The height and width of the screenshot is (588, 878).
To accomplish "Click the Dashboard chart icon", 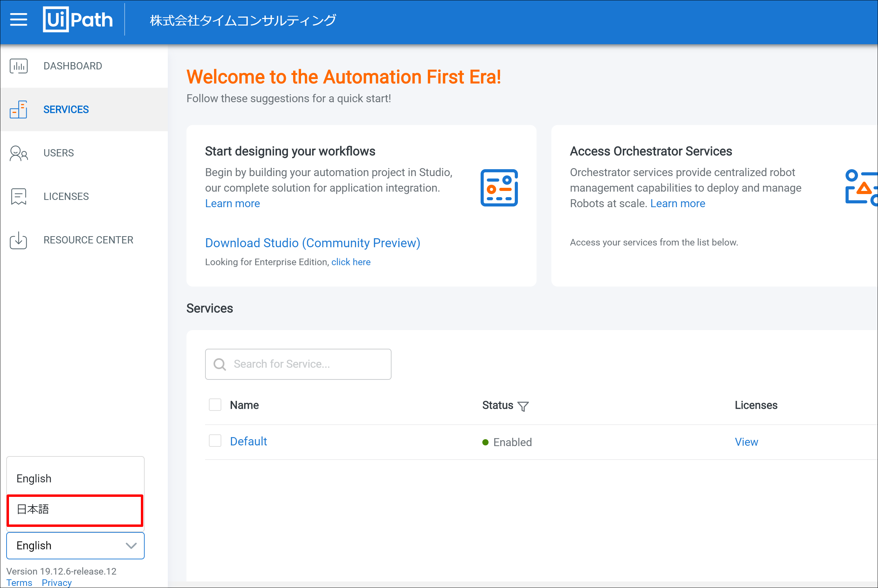I will pos(18,66).
